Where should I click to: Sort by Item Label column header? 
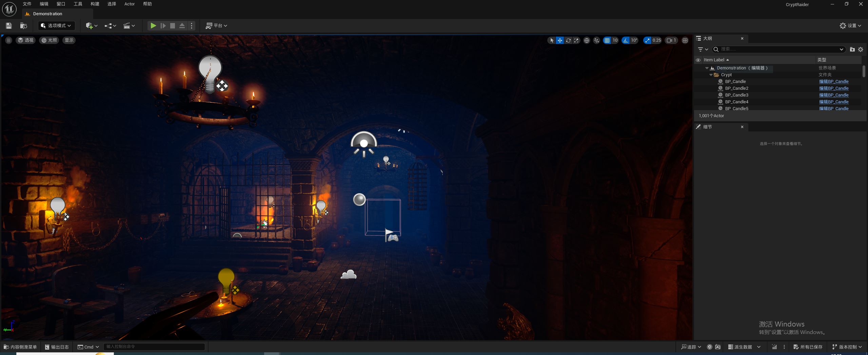[x=758, y=60]
